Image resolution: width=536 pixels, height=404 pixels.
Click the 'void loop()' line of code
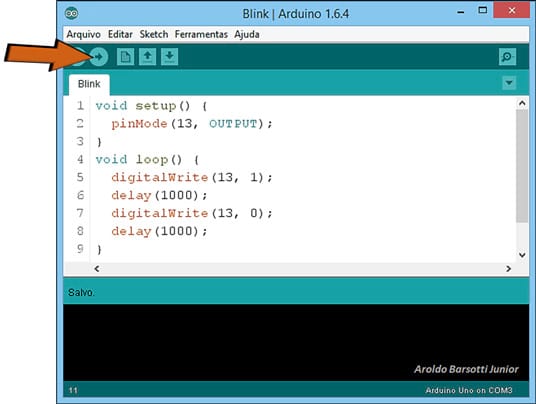click(x=147, y=160)
